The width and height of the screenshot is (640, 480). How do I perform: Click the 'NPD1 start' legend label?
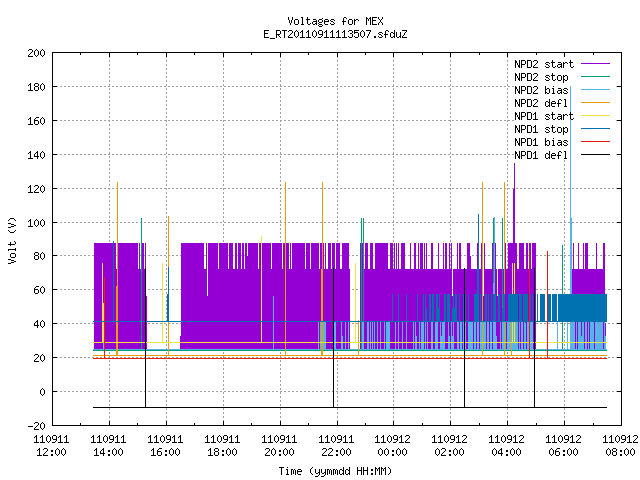[x=544, y=116]
